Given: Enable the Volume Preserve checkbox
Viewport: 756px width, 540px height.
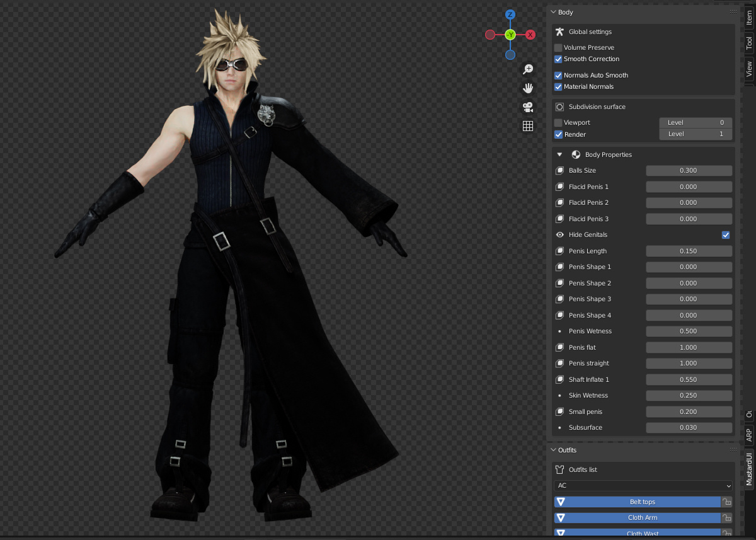Looking at the screenshot, I should (558, 48).
